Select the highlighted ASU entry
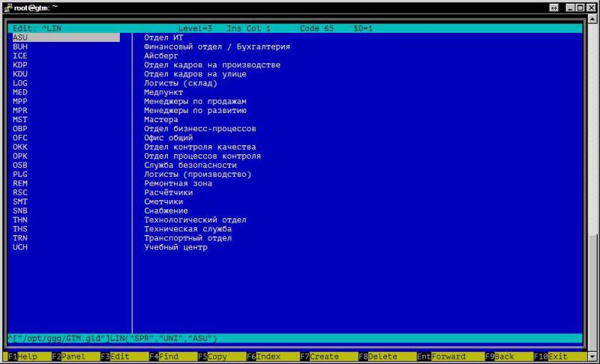Image resolution: width=600 pixels, height=364 pixels. (66, 37)
